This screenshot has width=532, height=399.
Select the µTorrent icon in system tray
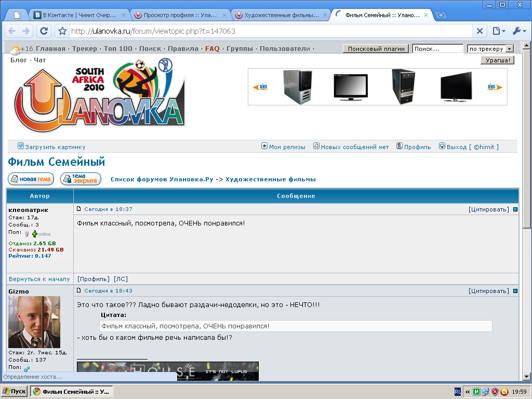click(476, 391)
